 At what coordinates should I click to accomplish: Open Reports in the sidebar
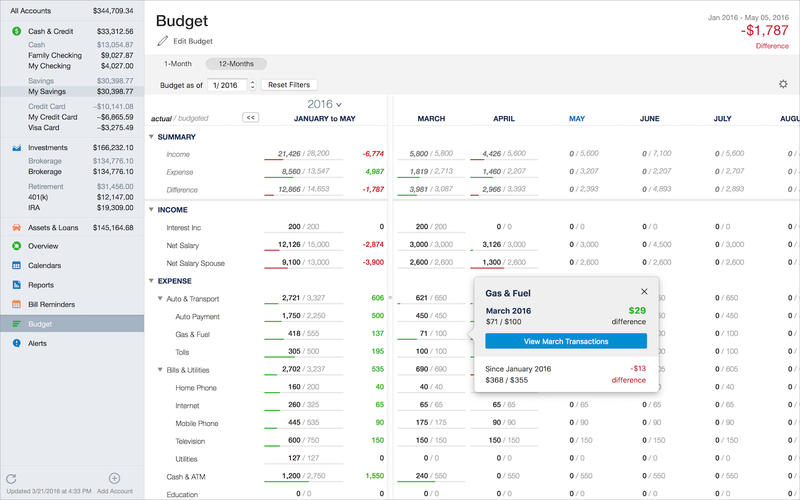17,285
